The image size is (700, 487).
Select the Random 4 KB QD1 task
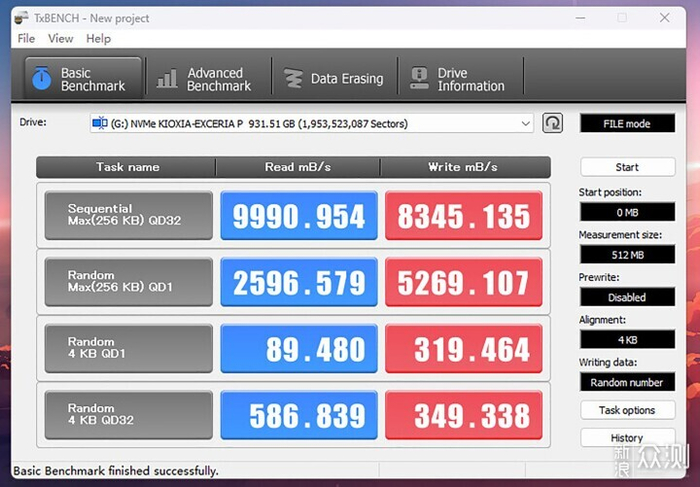(129, 348)
